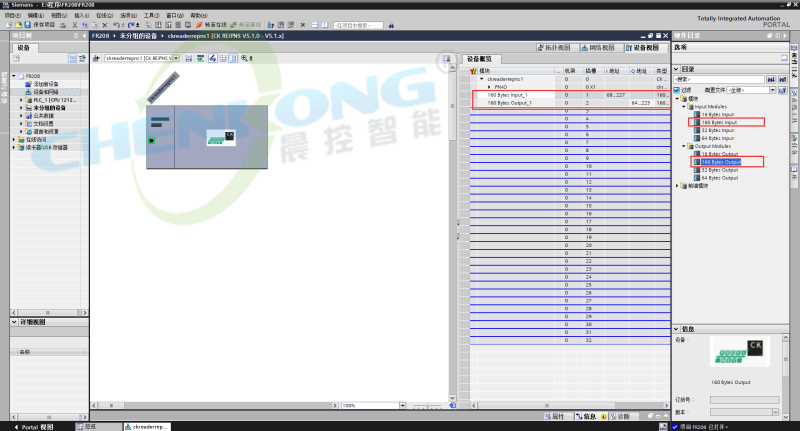This screenshot has height=431, width=800.
Task: Click the 160 Bytes Input module in catalog
Action: click(x=719, y=122)
